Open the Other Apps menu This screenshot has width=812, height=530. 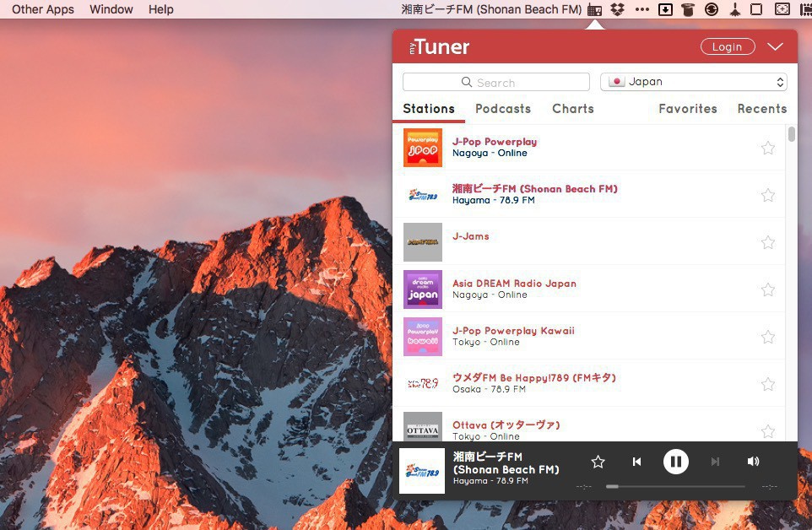pos(43,9)
